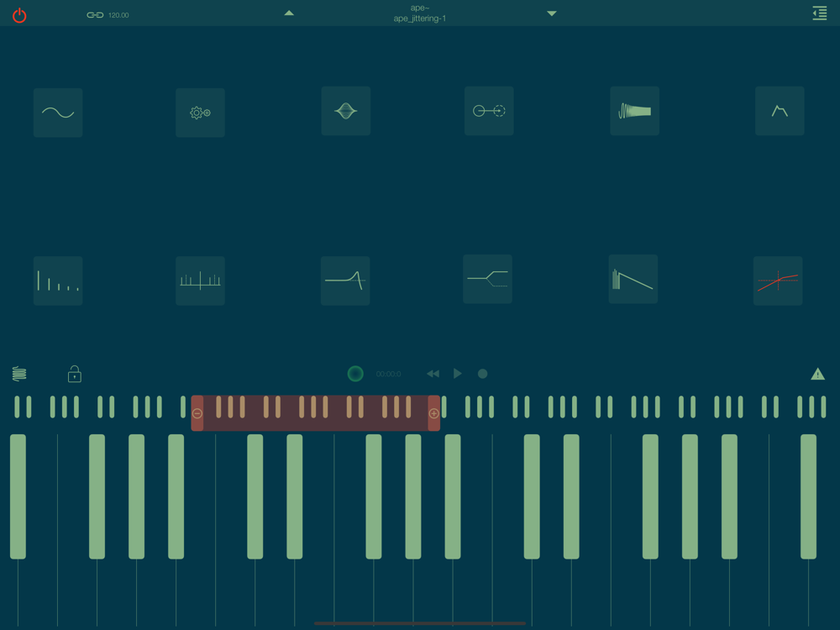This screenshot has height=630, width=840.
Task: Open the circle-to-dashed-circle glide module
Action: click(x=489, y=111)
